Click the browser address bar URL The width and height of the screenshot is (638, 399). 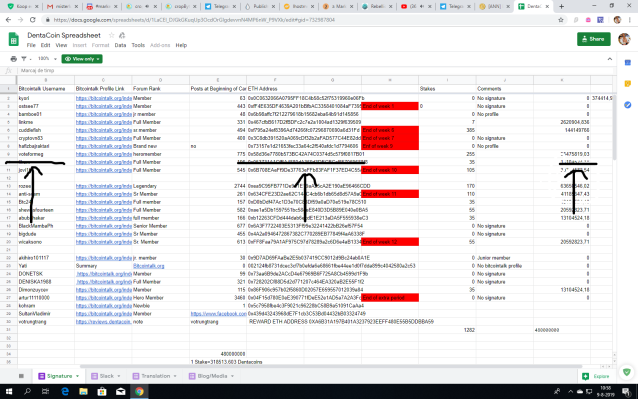tap(194, 20)
